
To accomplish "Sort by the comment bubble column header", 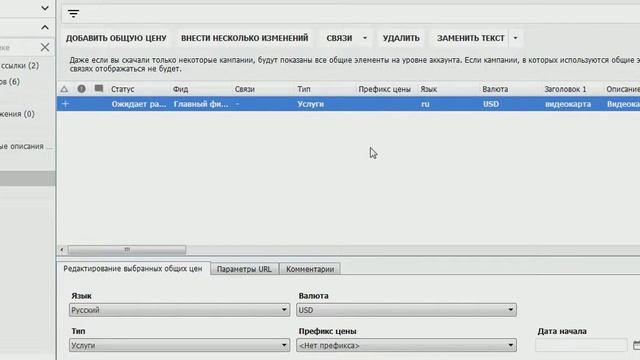I will click(x=99, y=89).
